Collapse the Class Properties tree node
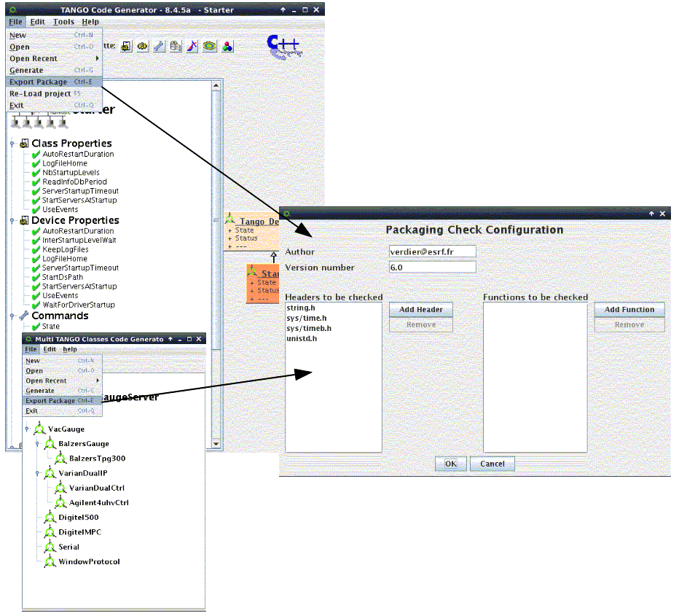The image size is (679, 616). tap(12, 144)
